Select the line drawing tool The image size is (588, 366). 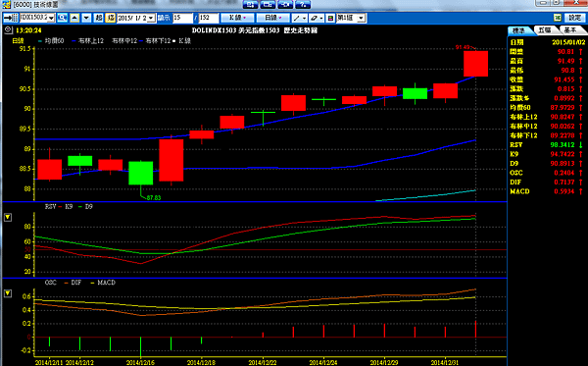(300, 18)
